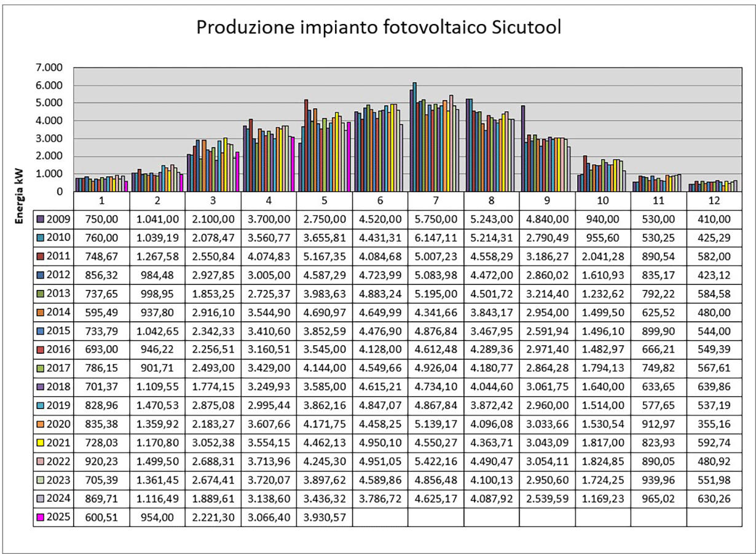Select the cell with value 2.041,28
Image resolution: width=756 pixels, height=554 pixels.
tap(603, 256)
